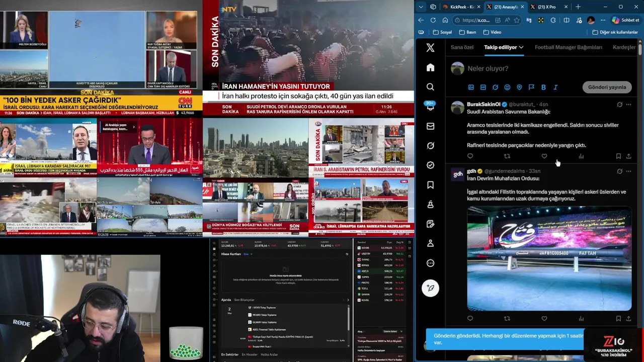Open the Sosyal bookmarks folder
The height and width of the screenshot is (362, 644).
(442, 32)
